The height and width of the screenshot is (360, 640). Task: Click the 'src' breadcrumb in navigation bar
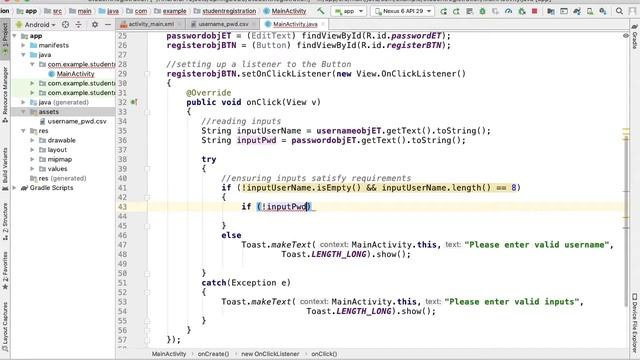(58, 11)
